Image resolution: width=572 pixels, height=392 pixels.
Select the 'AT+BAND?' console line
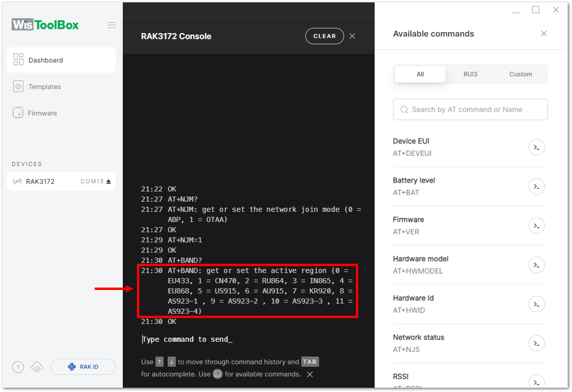tap(185, 260)
